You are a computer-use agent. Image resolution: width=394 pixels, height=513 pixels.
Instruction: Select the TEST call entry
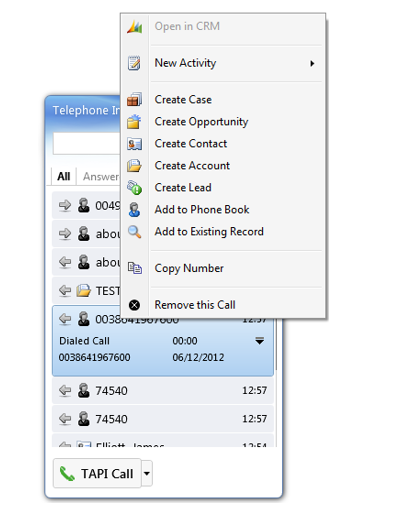87,290
